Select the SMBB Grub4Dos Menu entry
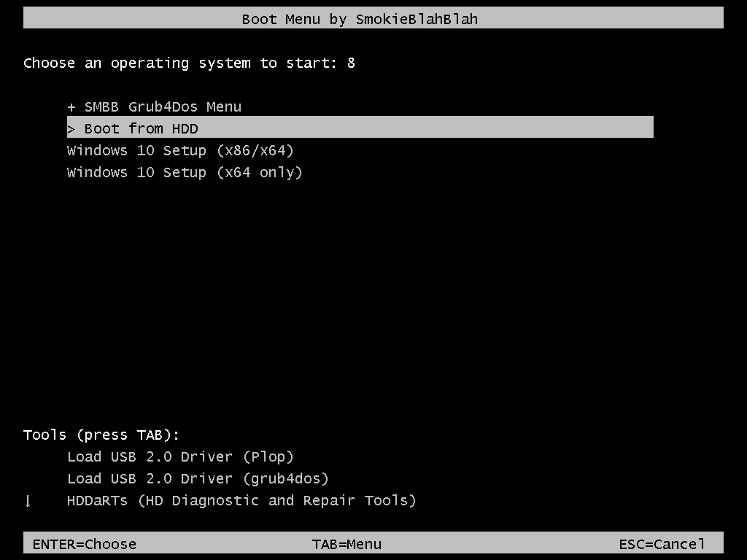The image size is (747, 560). [x=163, y=107]
